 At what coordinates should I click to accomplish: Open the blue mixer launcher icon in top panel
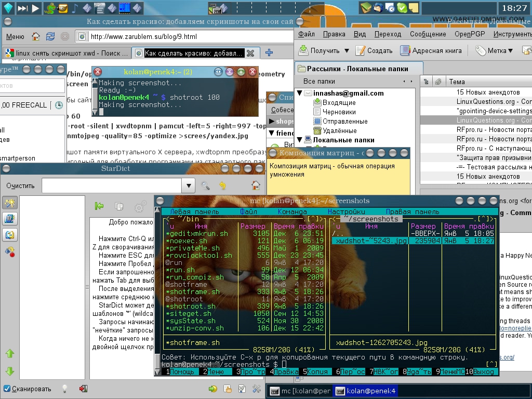125,8
